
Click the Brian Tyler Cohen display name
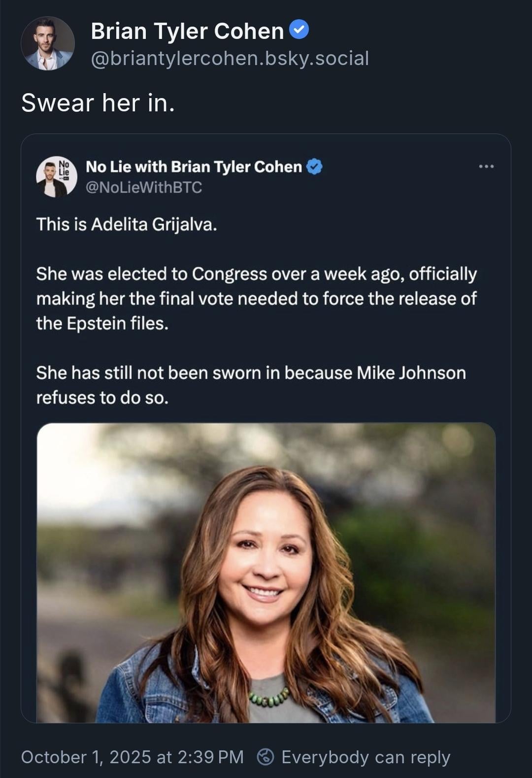point(187,32)
